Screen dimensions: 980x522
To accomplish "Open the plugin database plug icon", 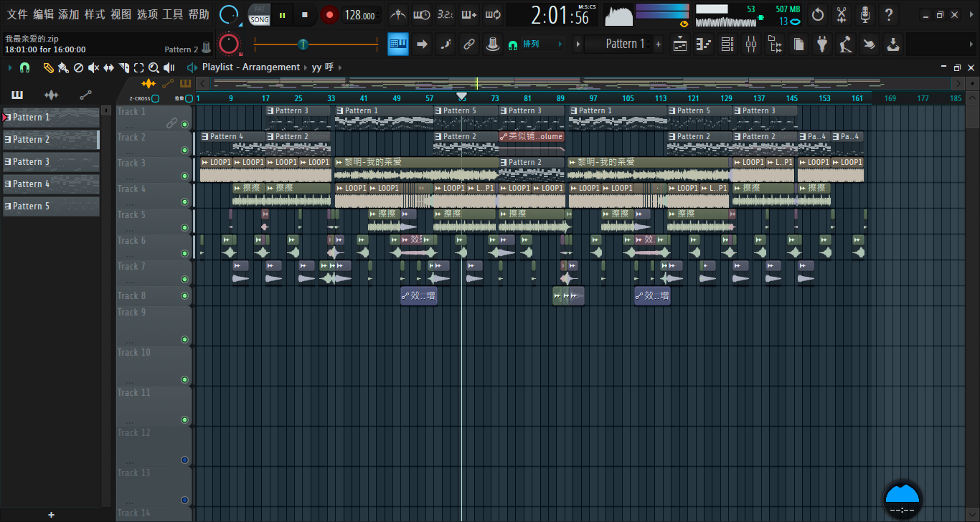I will [x=822, y=44].
